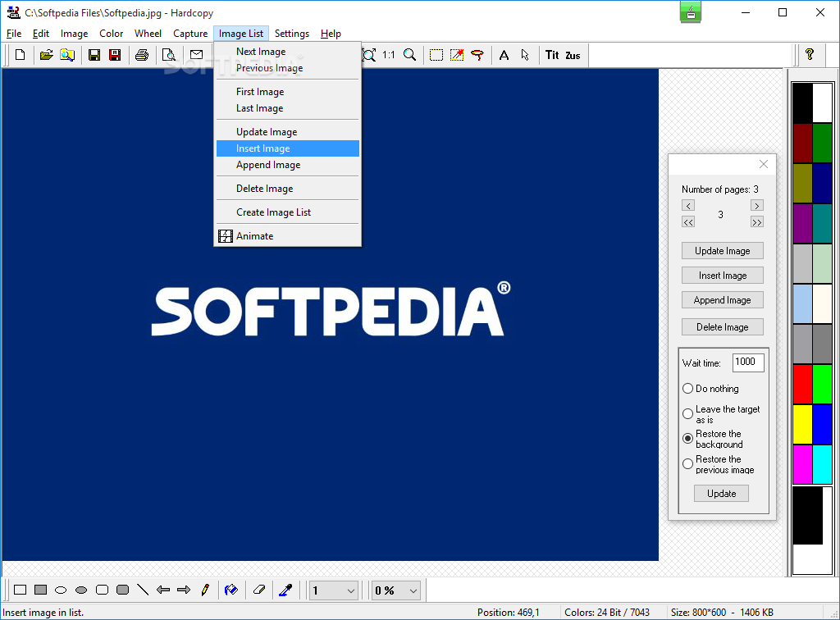Select the paint bucket fill tool
840x620 pixels.
click(x=231, y=590)
